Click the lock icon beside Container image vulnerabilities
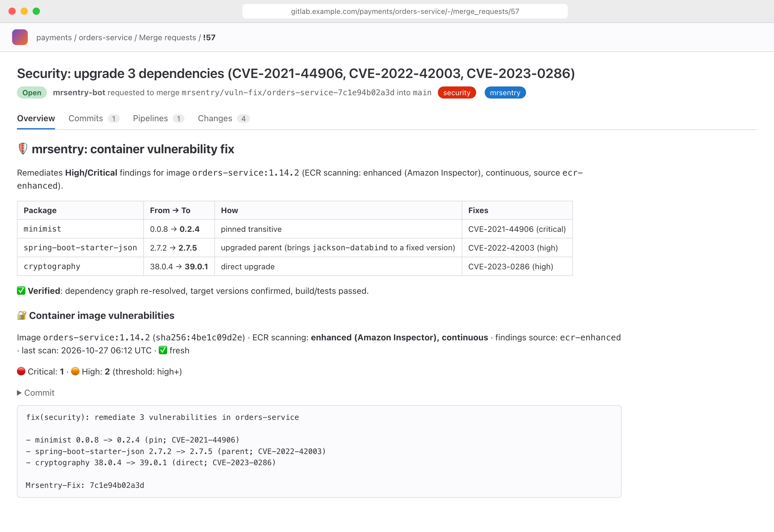 (x=22, y=315)
